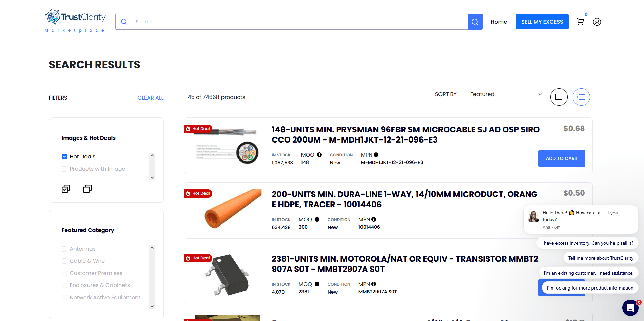
Task: Click MPN value MMBT2907A SOT
Action: click(377, 292)
